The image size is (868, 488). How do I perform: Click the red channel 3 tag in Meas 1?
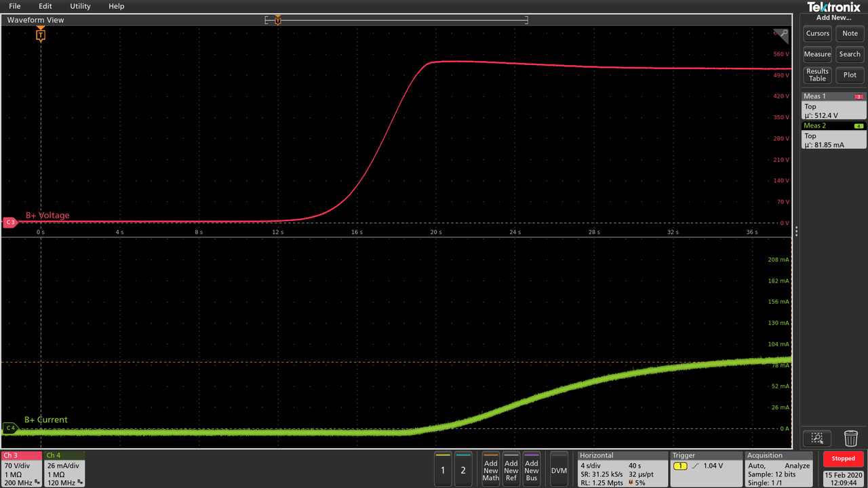tap(859, 97)
